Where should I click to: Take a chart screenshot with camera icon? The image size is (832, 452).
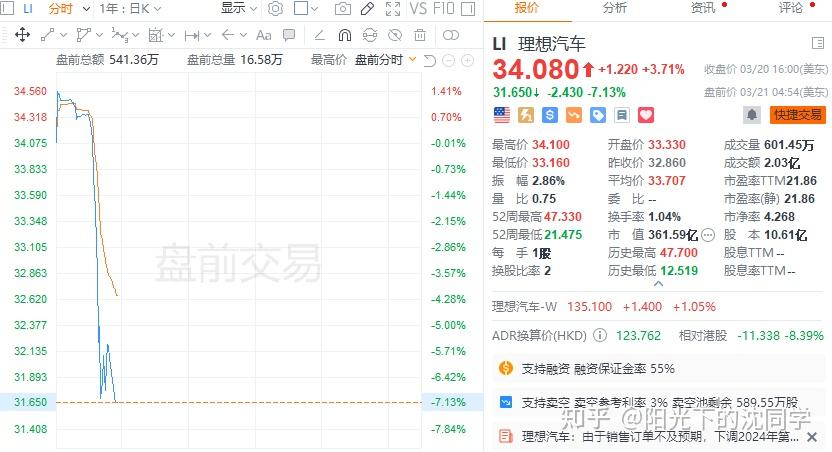coord(343,8)
